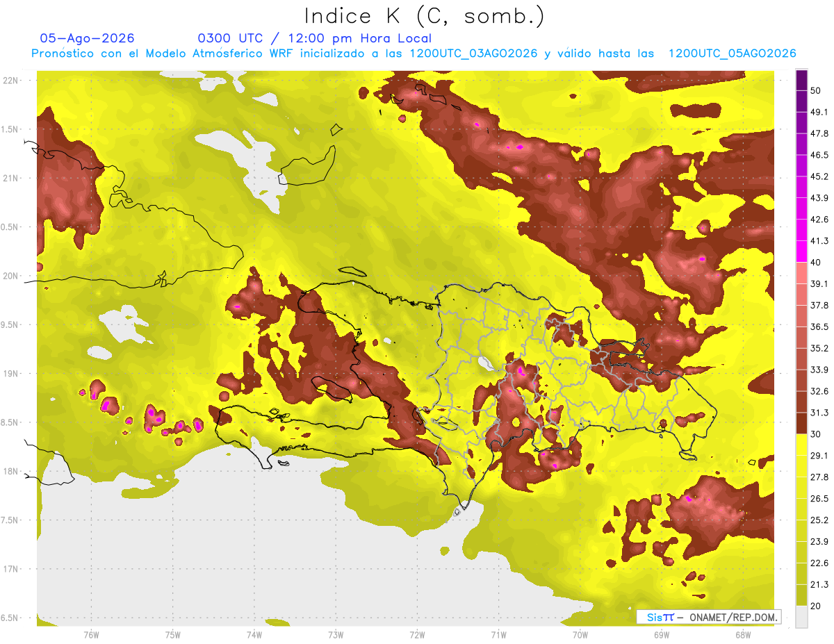Pick the magenta swatch between 40 and 41.3

(x=801, y=251)
